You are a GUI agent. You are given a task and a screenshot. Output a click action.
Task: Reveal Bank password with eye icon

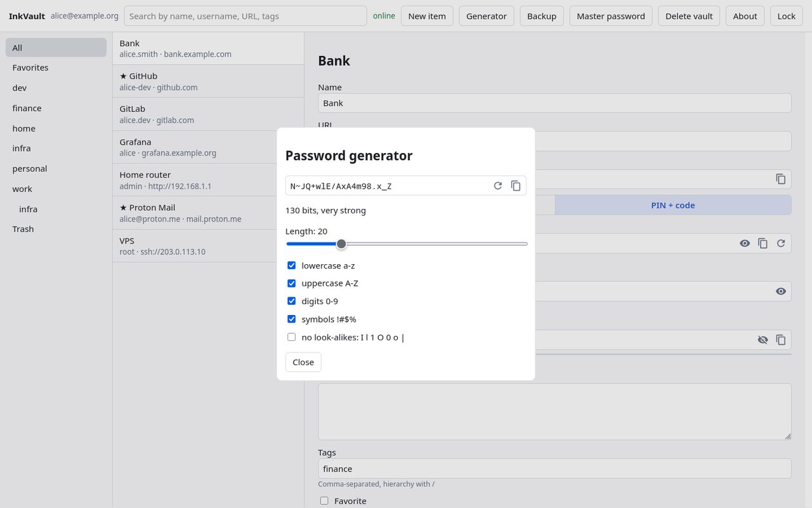coord(745,243)
